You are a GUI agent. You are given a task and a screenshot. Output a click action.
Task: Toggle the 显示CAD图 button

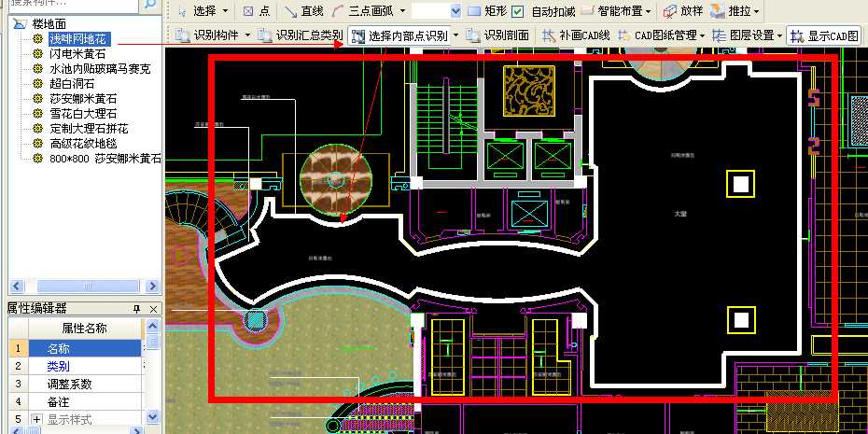coord(824,36)
